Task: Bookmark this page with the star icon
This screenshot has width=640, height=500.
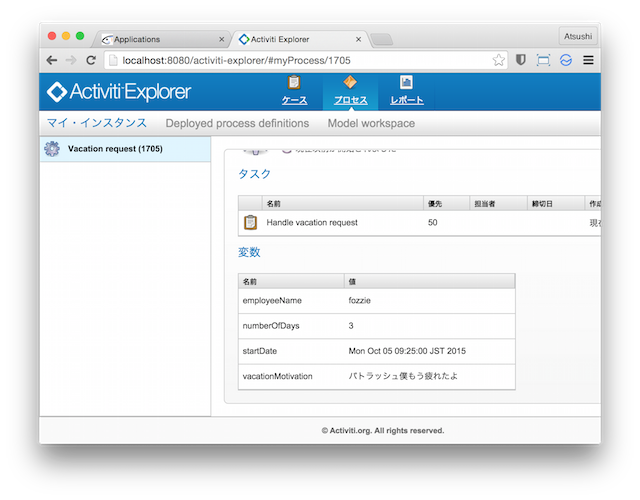Action: (x=498, y=60)
